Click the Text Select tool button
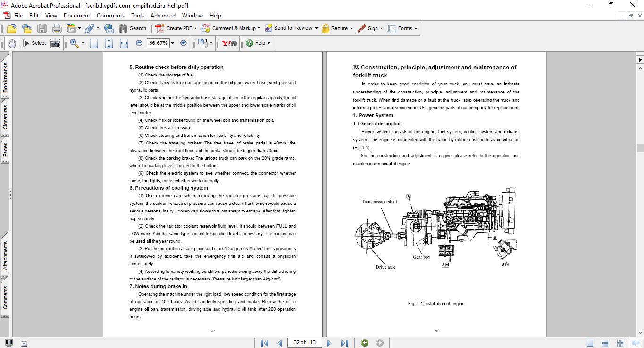644x348 pixels. 33,43
